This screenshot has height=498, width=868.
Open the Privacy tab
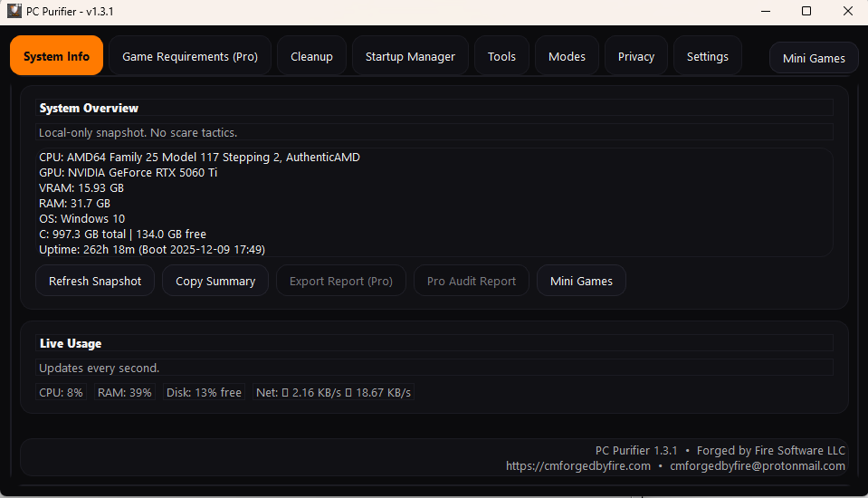pos(636,56)
